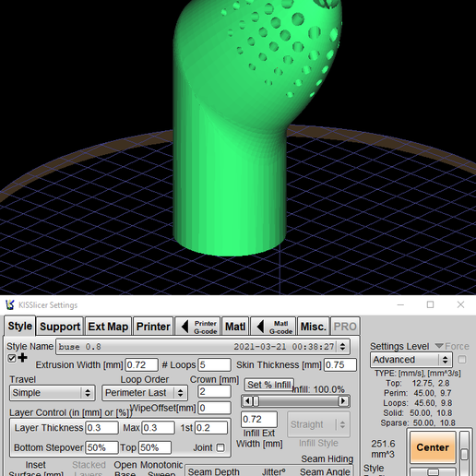This screenshot has width=476, height=476.
Task: Click the KISSlicer logo icon
Action: coord(10,304)
